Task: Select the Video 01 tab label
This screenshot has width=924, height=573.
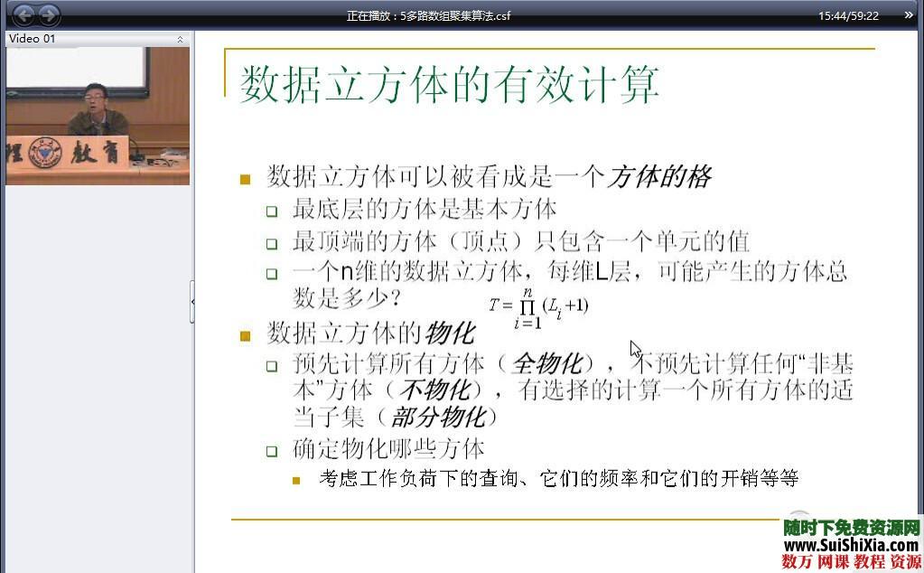Action: 32,39
